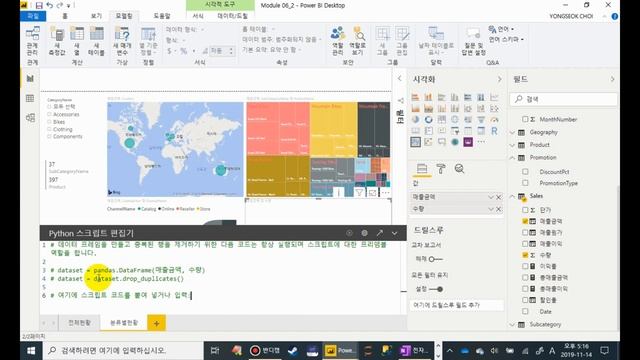
Task: Check the DiscountPct field
Action: (x=525, y=172)
